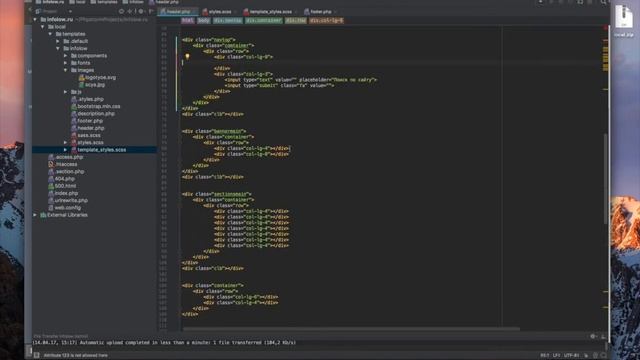
Task: Expand the fonts folder
Action: point(66,63)
